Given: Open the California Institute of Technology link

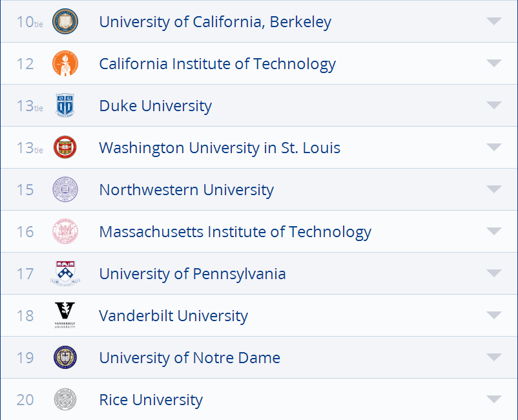Looking at the screenshot, I should (x=217, y=64).
